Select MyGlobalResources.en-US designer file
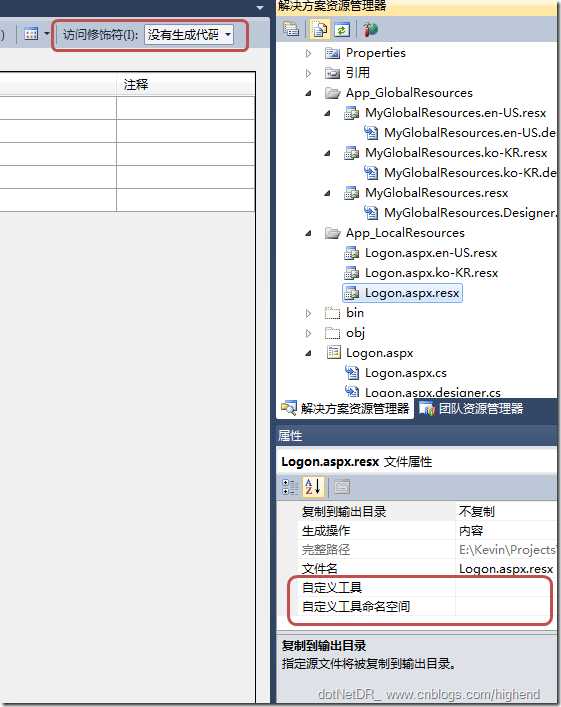This screenshot has height=707, width=561. pyautogui.click(x=470, y=133)
